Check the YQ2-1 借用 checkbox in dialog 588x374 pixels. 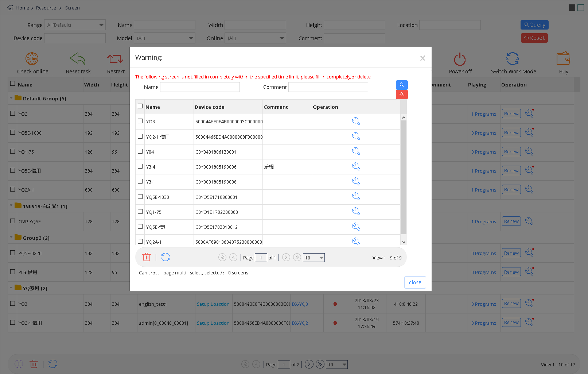[x=140, y=136]
